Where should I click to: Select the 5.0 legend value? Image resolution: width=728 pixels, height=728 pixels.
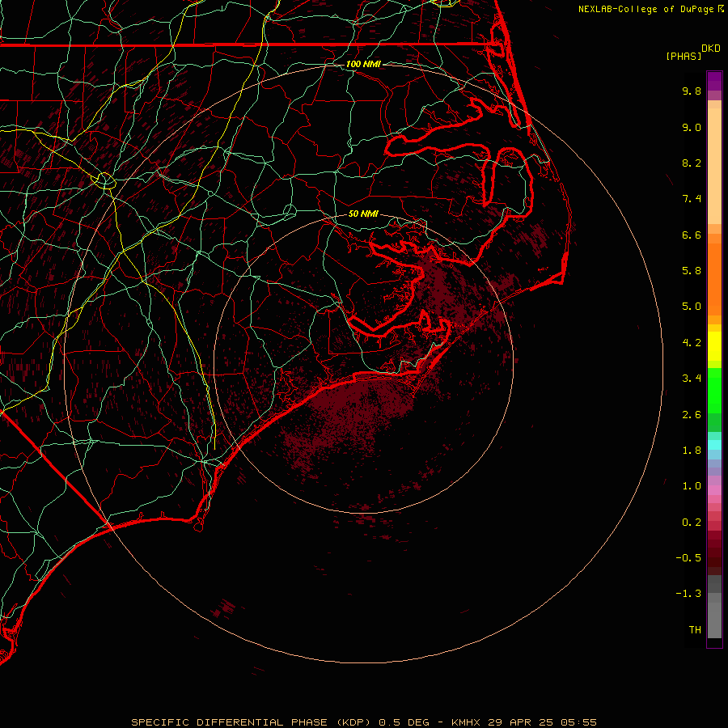tap(692, 307)
